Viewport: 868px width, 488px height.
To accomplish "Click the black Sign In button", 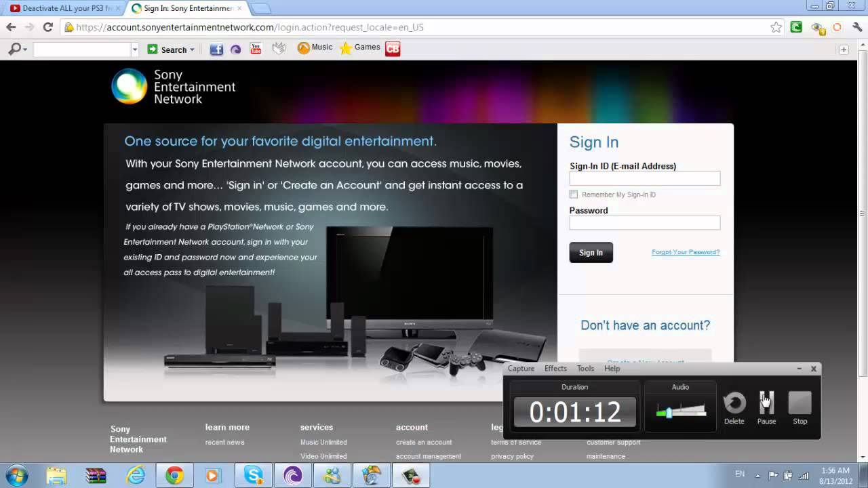I will [x=591, y=252].
